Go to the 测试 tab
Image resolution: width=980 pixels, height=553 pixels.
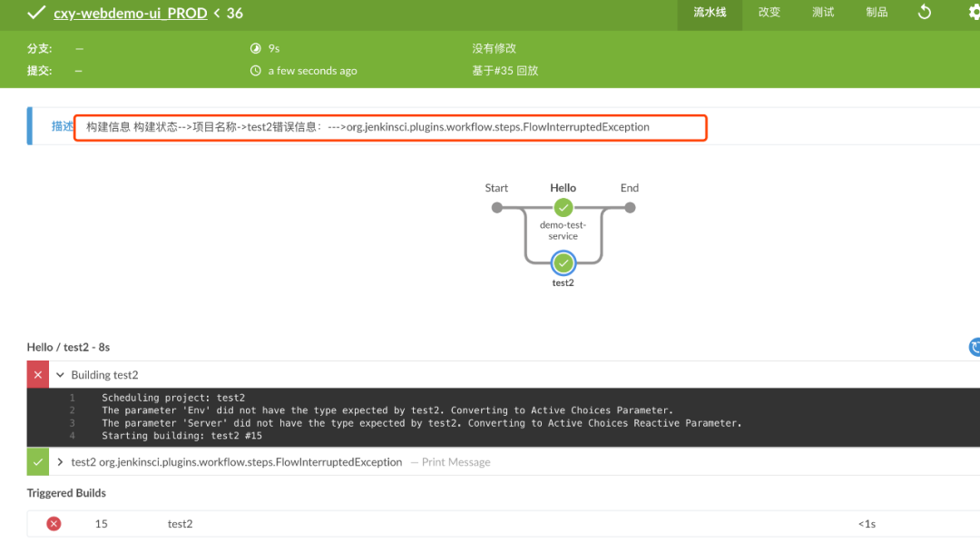823,13
